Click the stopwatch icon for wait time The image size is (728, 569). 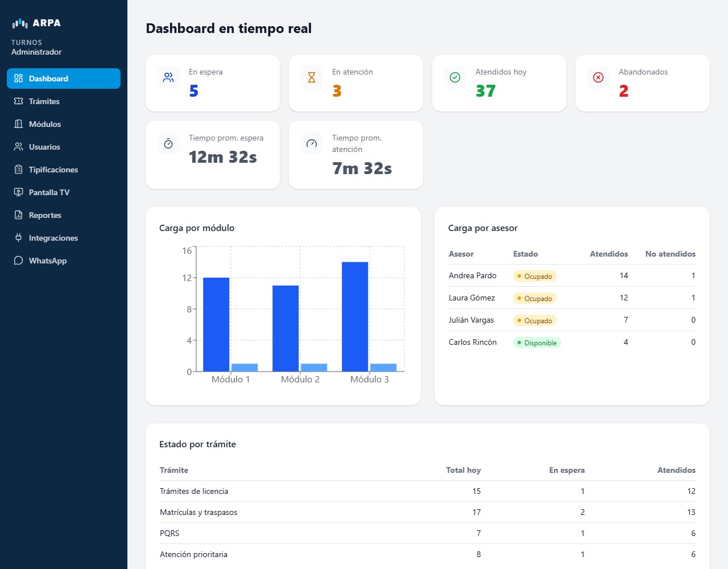tap(168, 143)
